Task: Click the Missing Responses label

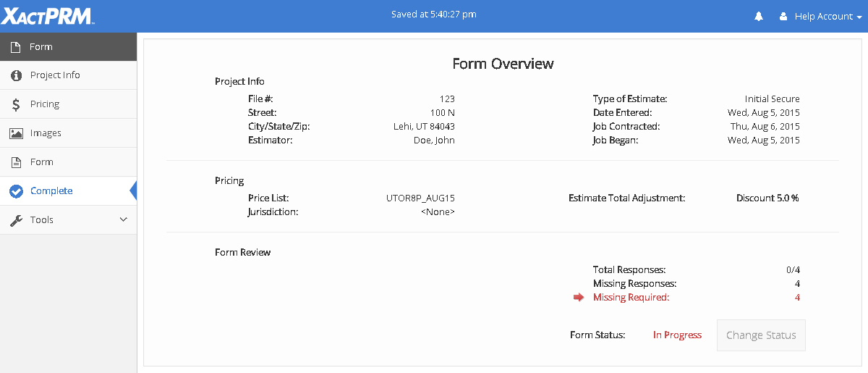Action: coord(634,284)
